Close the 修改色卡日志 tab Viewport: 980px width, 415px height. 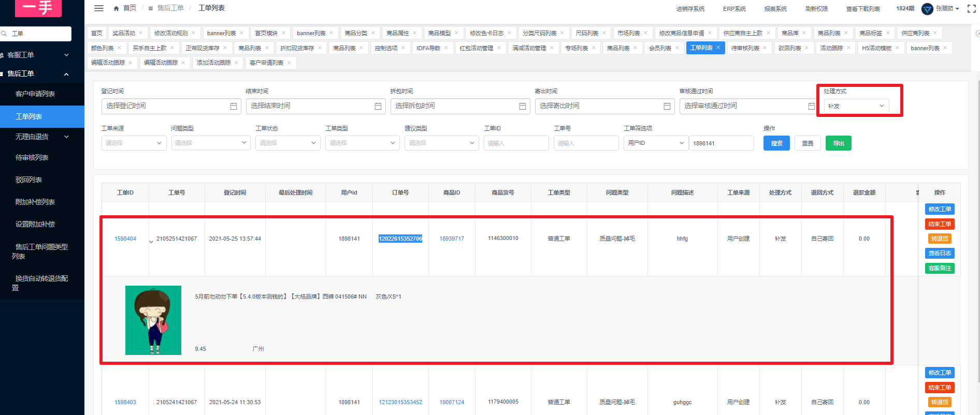(x=509, y=33)
